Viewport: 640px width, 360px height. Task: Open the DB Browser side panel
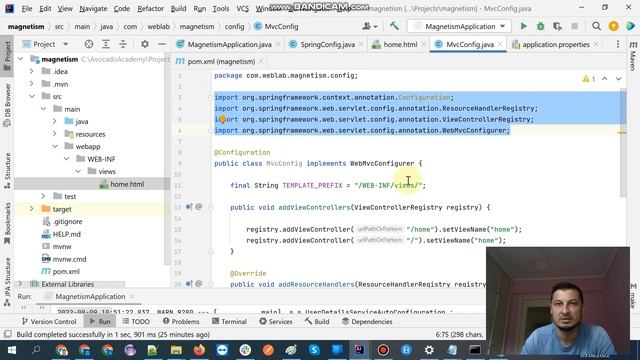tap(7, 104)
